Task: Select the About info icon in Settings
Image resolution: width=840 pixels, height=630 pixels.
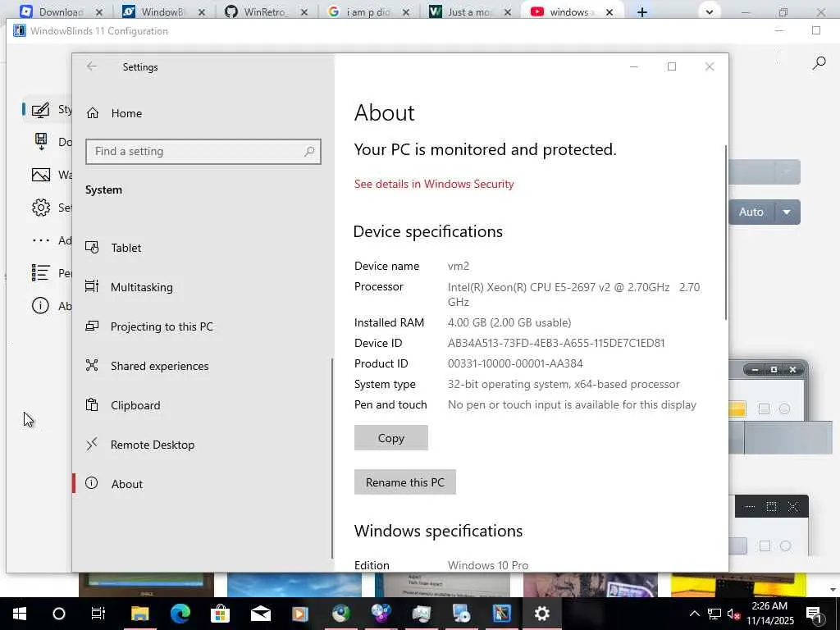Action: [92, 483]
